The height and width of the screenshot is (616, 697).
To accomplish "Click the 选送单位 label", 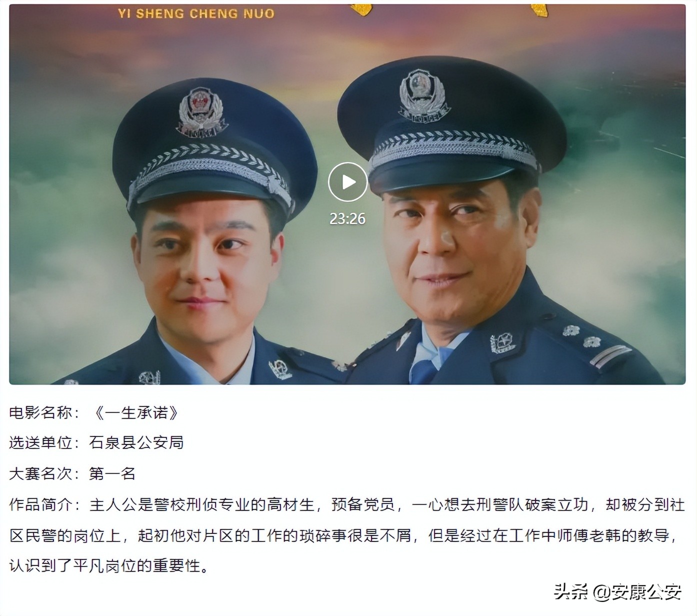I will (41, 442).
